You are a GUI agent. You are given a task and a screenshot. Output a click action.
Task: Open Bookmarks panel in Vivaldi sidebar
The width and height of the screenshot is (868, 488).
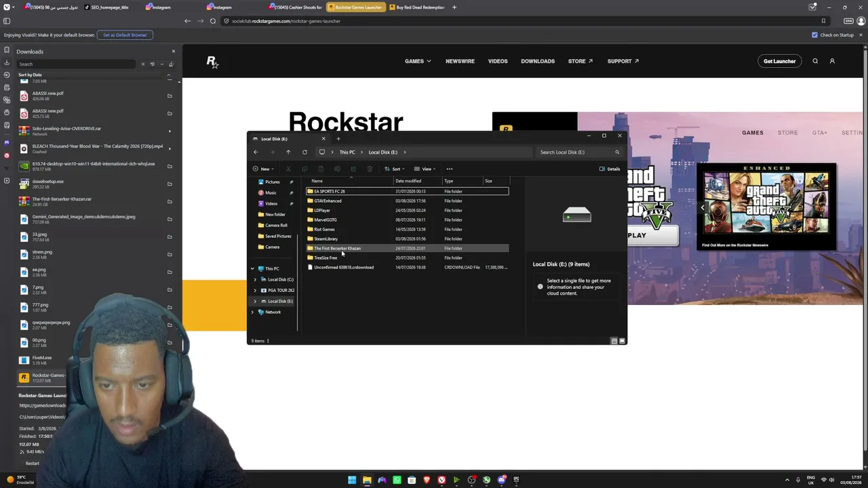(7, 50)
